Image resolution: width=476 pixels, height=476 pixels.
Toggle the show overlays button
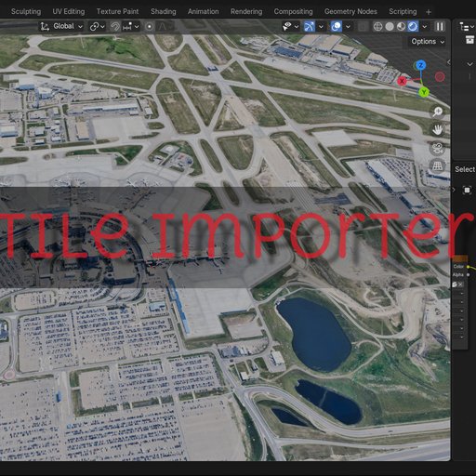tap(336, 27)
